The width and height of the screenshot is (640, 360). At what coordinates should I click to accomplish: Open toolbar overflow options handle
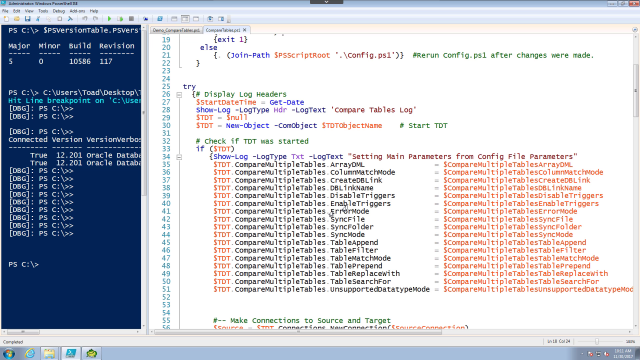tap(229, 19)
